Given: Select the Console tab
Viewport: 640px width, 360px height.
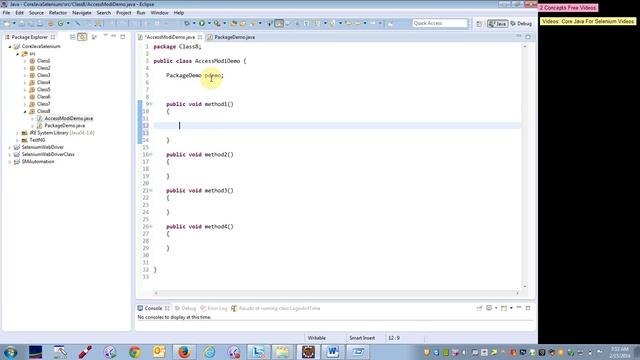Looking at the screenshot, I should pos(153,308).
